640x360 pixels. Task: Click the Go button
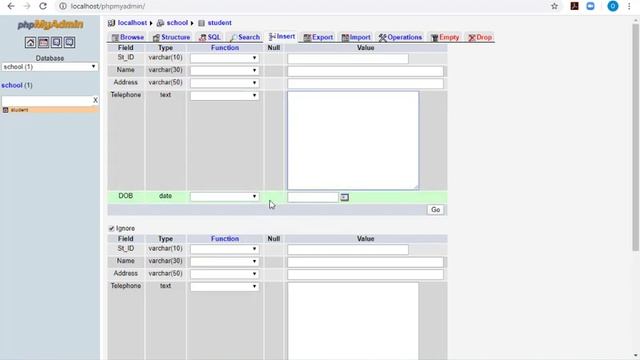click(x=436, y=210)
